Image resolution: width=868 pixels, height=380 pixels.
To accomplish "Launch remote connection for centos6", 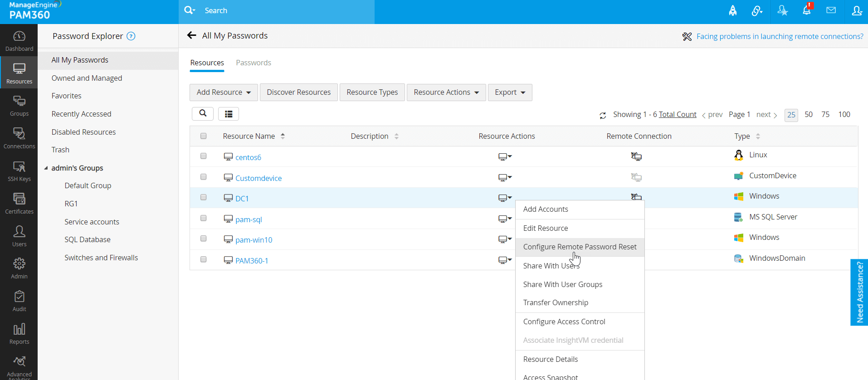I will [x=636, y=157].
